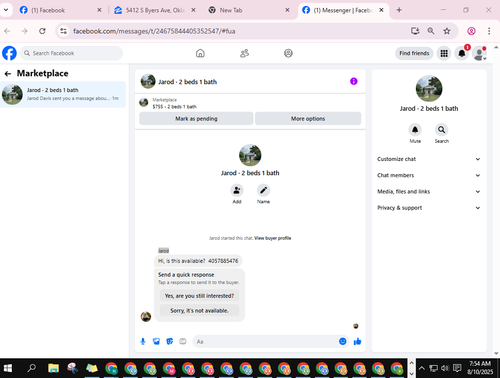The height and width of the screenshot is (378, 500).
Task: Click the Search Facebook field
Action: (71, 53)
